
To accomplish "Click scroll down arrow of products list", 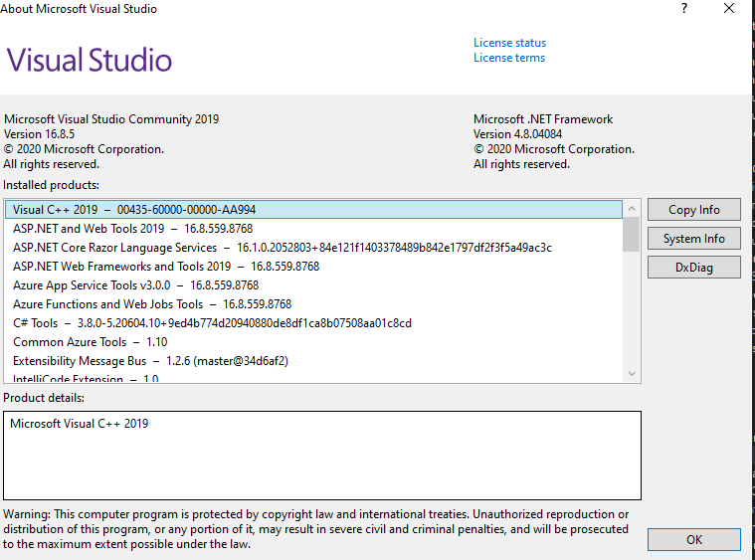I will (x=632, y=374).
